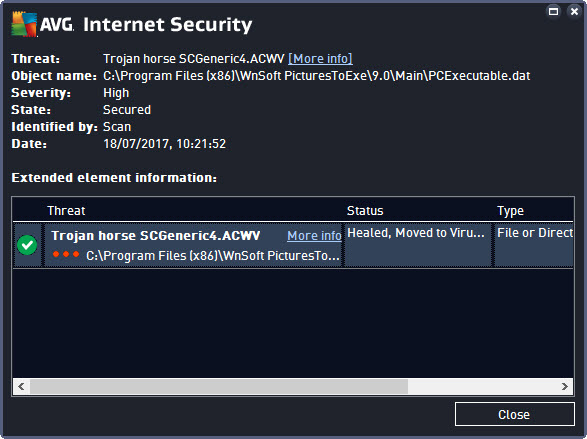Click the empty scrollbar track right of thumb
The height and width of the screenshot is (439, 587).
click(x=482, y=386)
